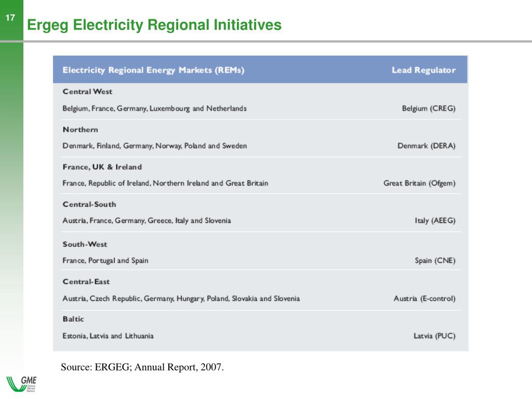Select the Central-East region heading

pyautogui.click(x=86, y=282)
